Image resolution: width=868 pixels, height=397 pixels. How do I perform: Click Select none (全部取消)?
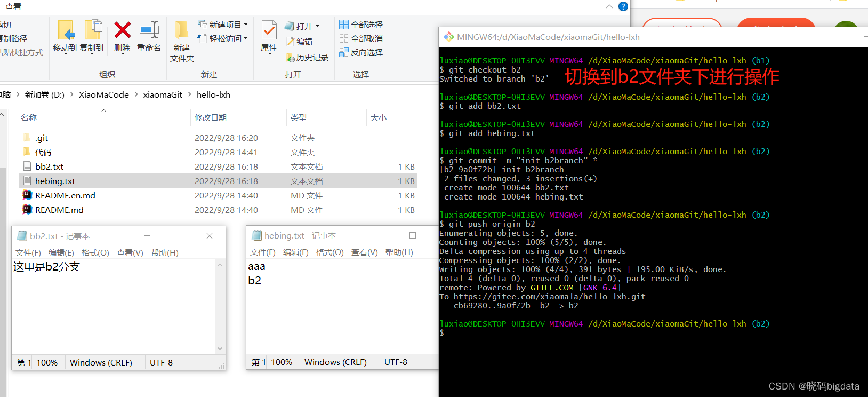[x=361, y=38]
